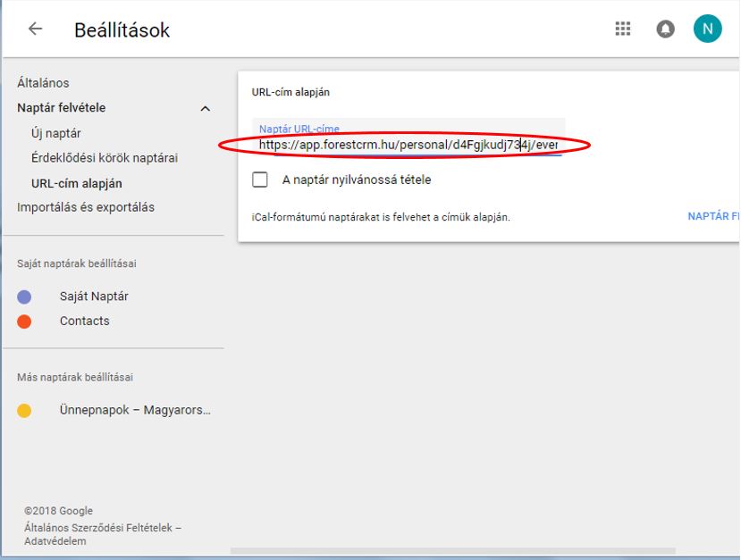The height and width of the screenshot is (560, 741).
Task: Open Importálás és exportálás
Action: tap(86, 207)
